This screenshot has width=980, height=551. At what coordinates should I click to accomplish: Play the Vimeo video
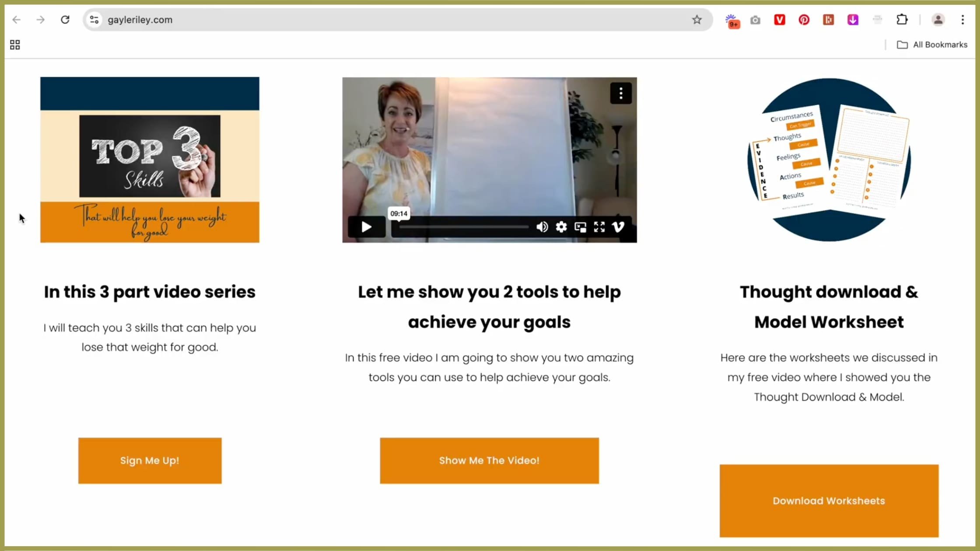[367, 227]
